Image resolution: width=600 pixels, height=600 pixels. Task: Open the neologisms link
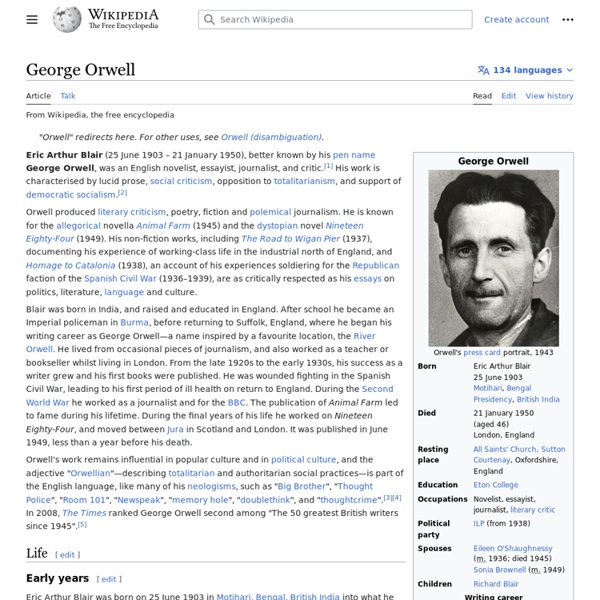(211, 486)
